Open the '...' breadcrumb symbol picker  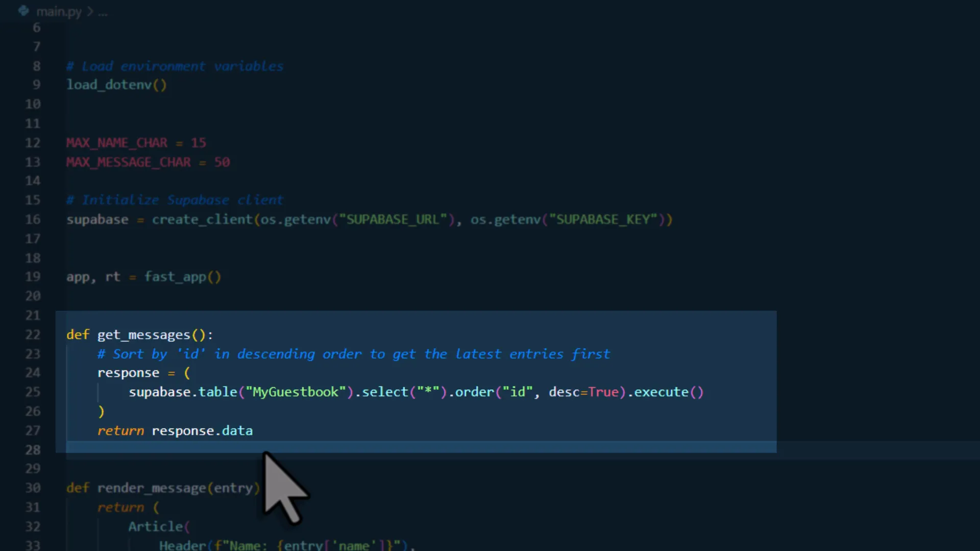tap(103, 12)
